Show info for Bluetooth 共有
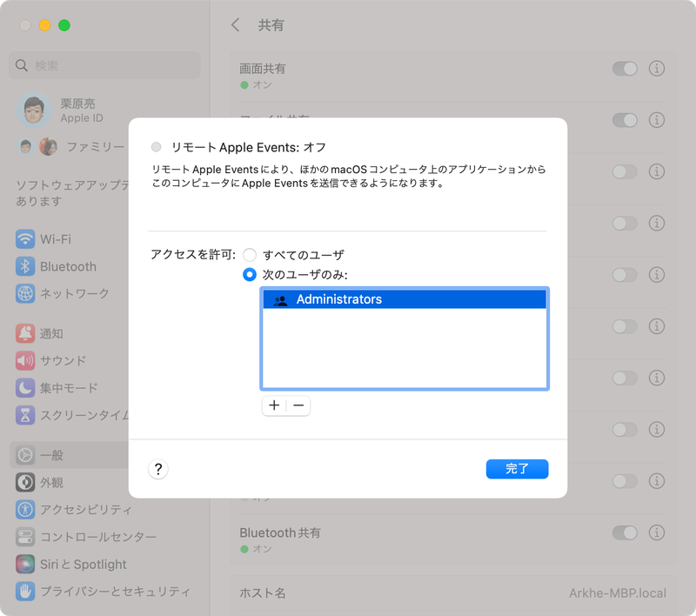 (658, 532)
